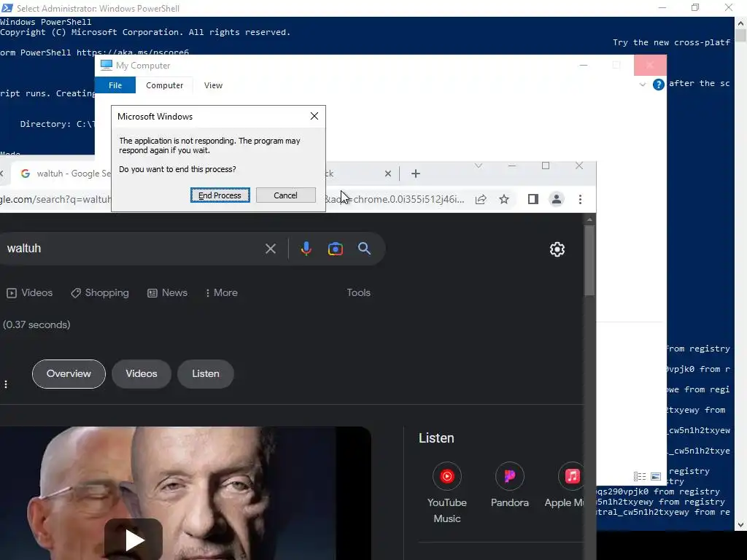Open Chrome tab search dropdown

click(479, 166)
